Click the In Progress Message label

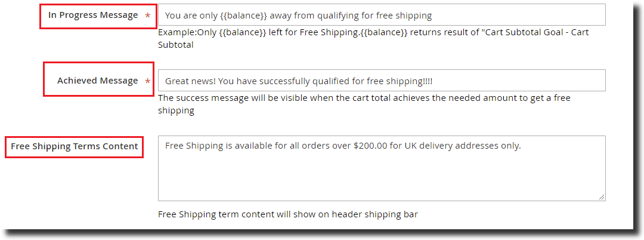[x=93, y=15]
